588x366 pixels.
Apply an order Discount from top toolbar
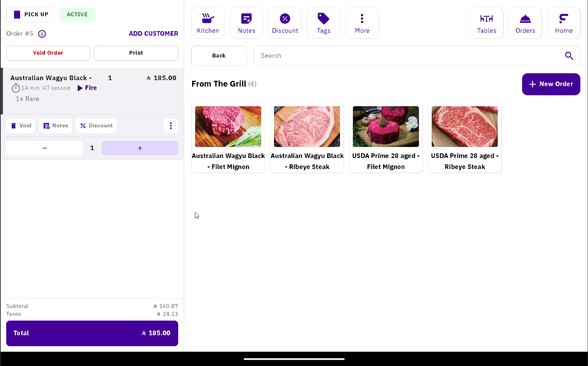[285, 23]
